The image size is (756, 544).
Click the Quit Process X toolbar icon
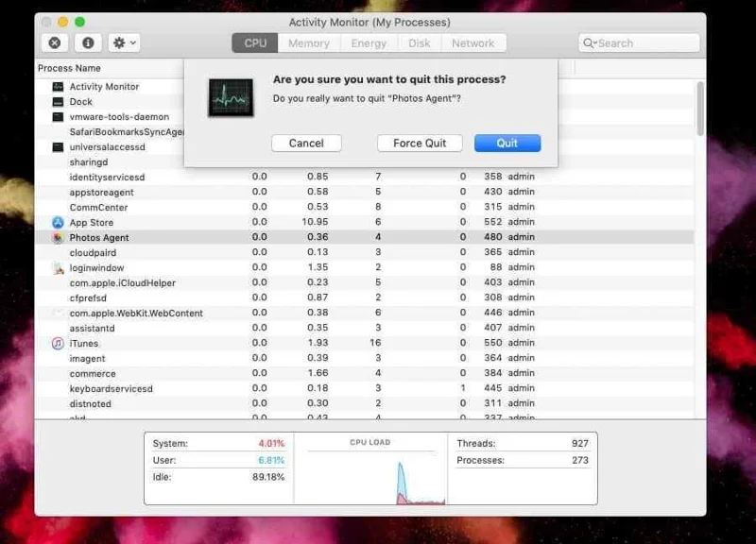(54, 42)
